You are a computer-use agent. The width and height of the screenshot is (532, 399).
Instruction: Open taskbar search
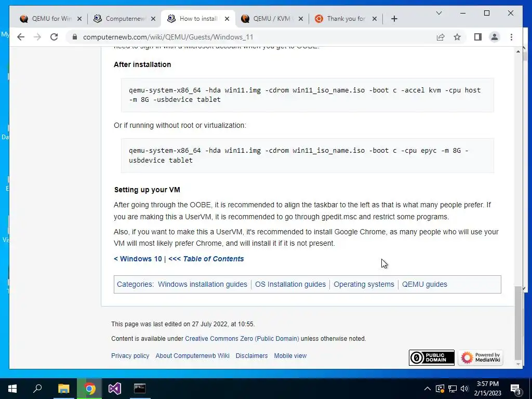click(37, 389)
